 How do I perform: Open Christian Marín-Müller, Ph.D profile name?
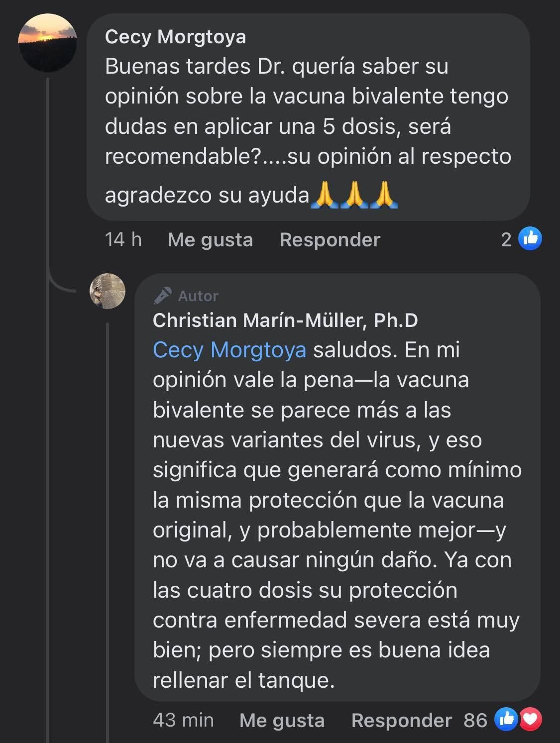(285, 320)
